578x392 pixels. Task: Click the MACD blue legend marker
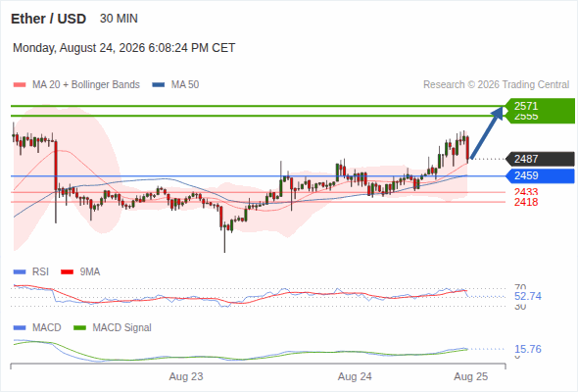pos(20,328)
